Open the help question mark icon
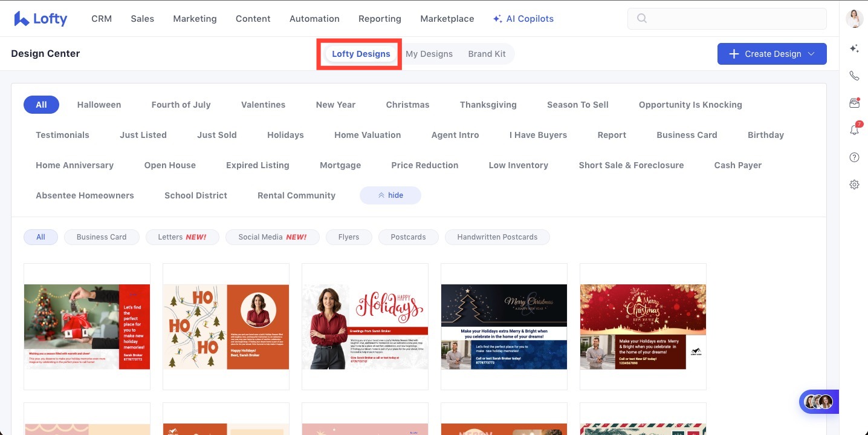Screen dimensions: 868x435 [x=854, y=157]
